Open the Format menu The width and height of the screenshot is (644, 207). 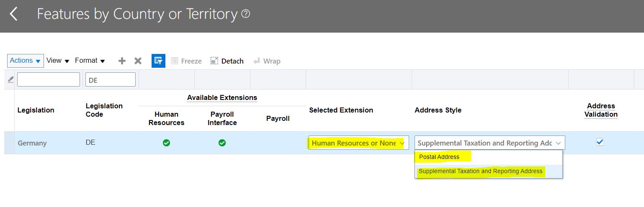(90, 61)
